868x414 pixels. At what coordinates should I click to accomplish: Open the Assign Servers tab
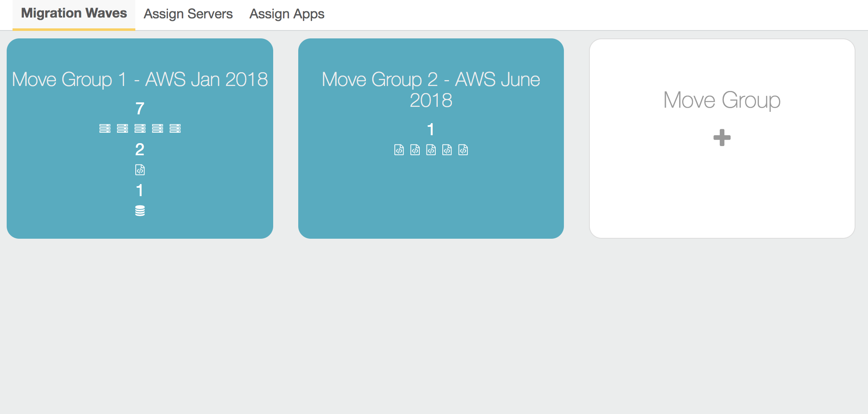click(188, 14)
